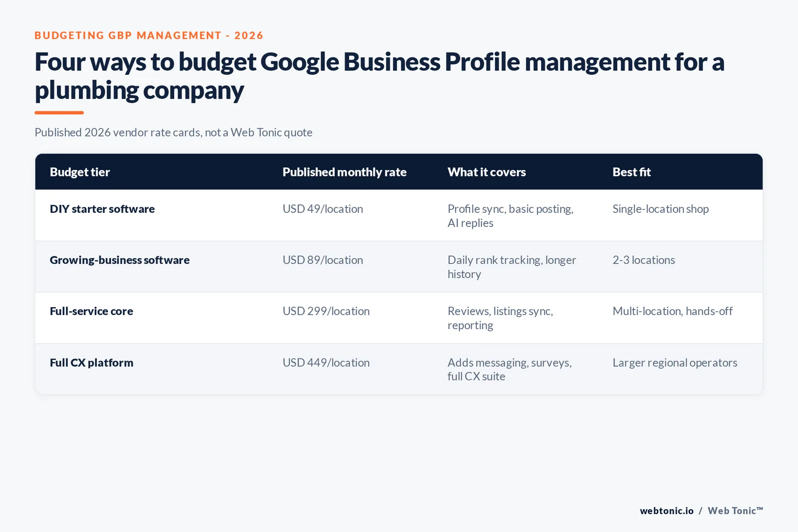Screen dimensions: 798x532
Task: Click the 'USD 299/location' rate cell
Action: pyautogui.click(x=326, y=311)
